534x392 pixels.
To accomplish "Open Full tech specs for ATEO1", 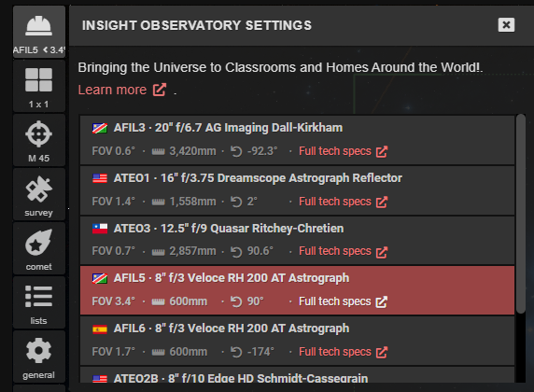I will (x=343, y=202).
